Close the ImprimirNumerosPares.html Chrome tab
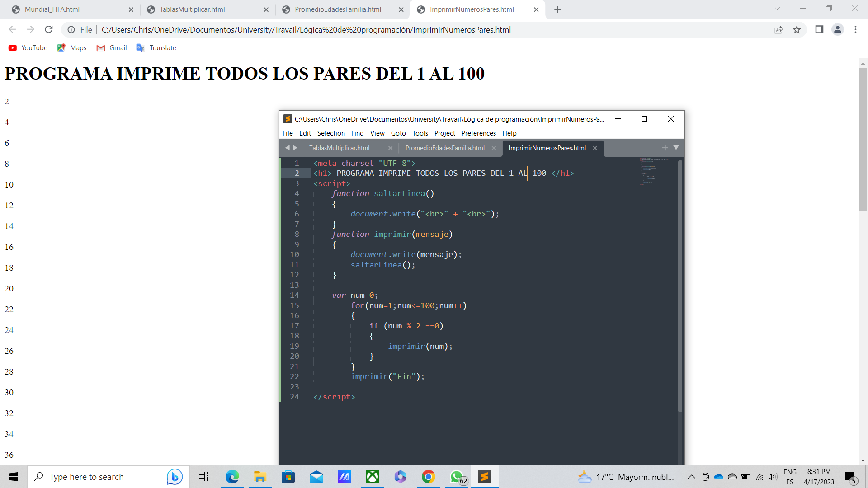 536,9
